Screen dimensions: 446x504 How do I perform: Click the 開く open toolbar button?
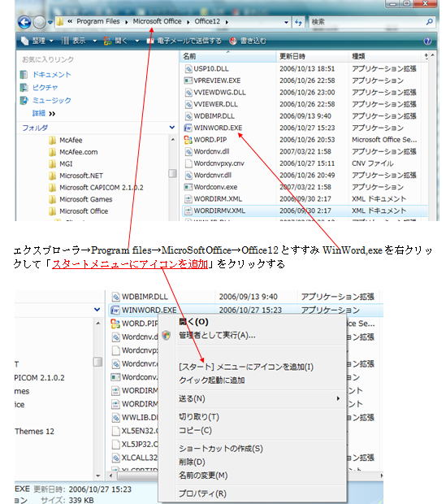point(116,41)
